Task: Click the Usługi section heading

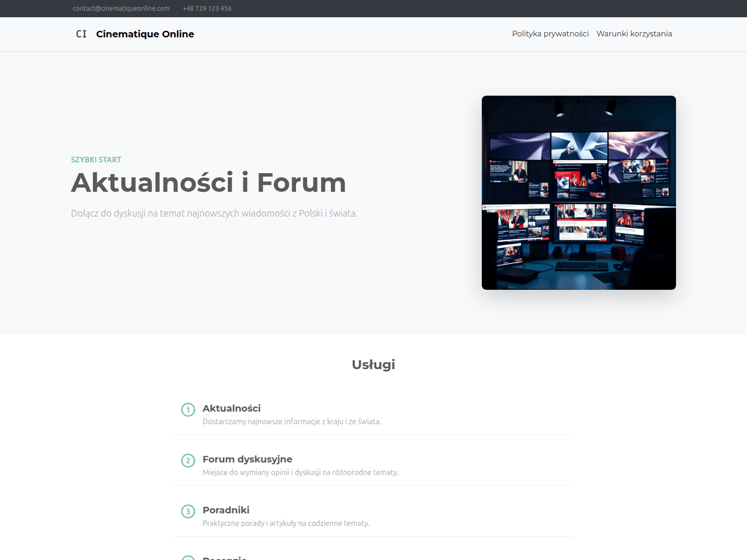Action: (373, 364)
